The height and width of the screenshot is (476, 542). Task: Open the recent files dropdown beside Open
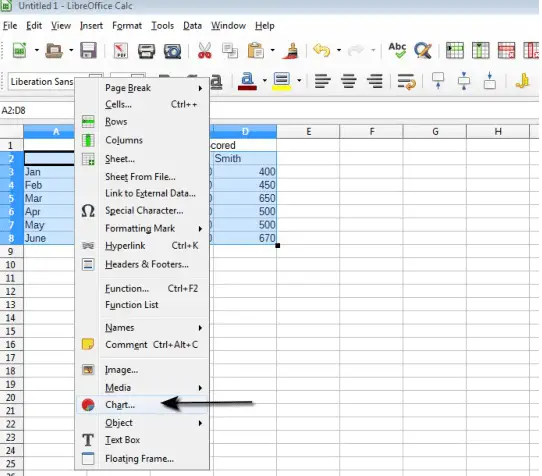pos(71,50)
